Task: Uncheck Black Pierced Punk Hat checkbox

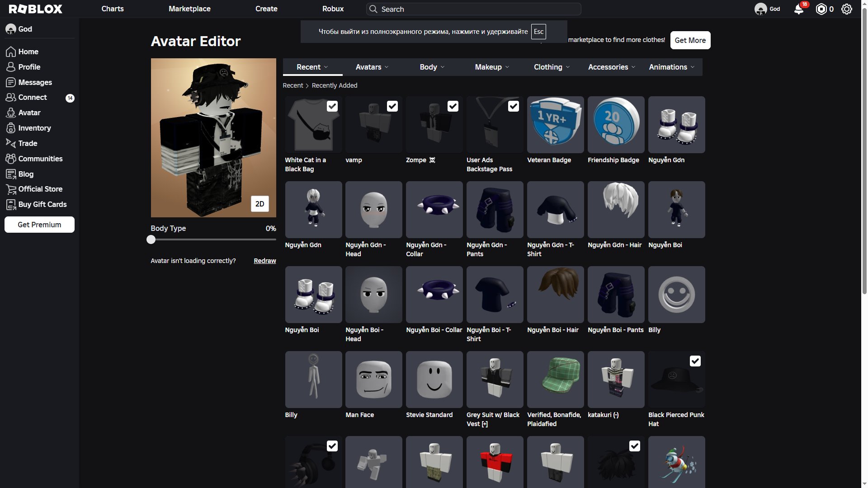Action: pyautogui.click(x=695, y=361)
